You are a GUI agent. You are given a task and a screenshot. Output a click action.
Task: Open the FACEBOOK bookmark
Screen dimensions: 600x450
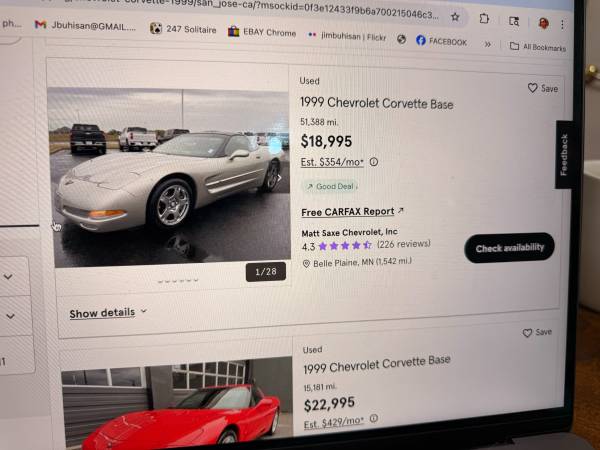pos(442,41)
